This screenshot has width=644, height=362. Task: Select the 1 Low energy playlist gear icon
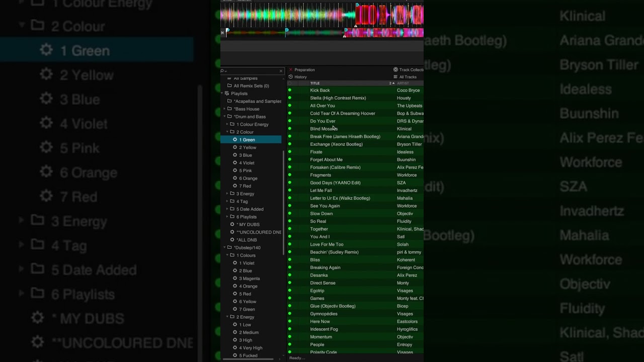235,325
